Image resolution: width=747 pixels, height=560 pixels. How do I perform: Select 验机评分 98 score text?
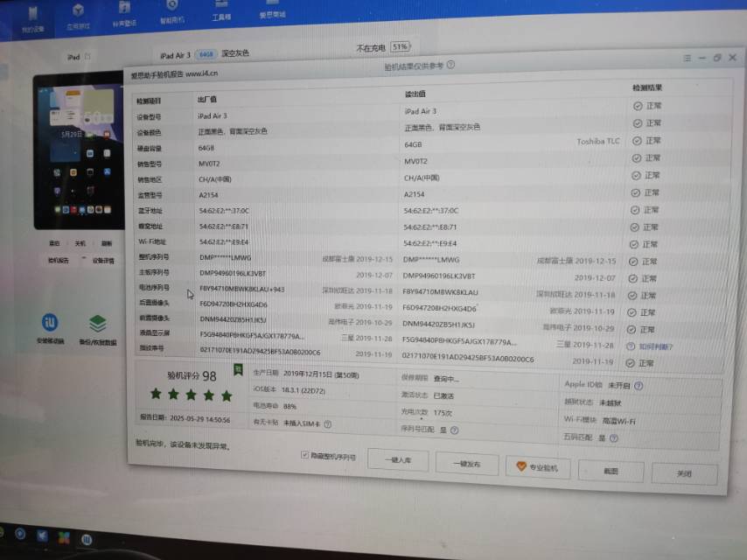click(x=192, y=375)
